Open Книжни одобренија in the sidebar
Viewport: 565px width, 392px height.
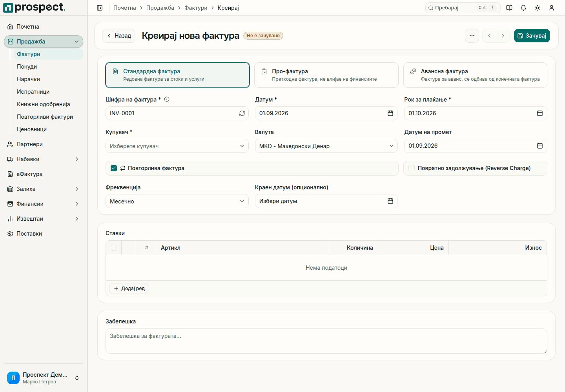pos(48,104)
